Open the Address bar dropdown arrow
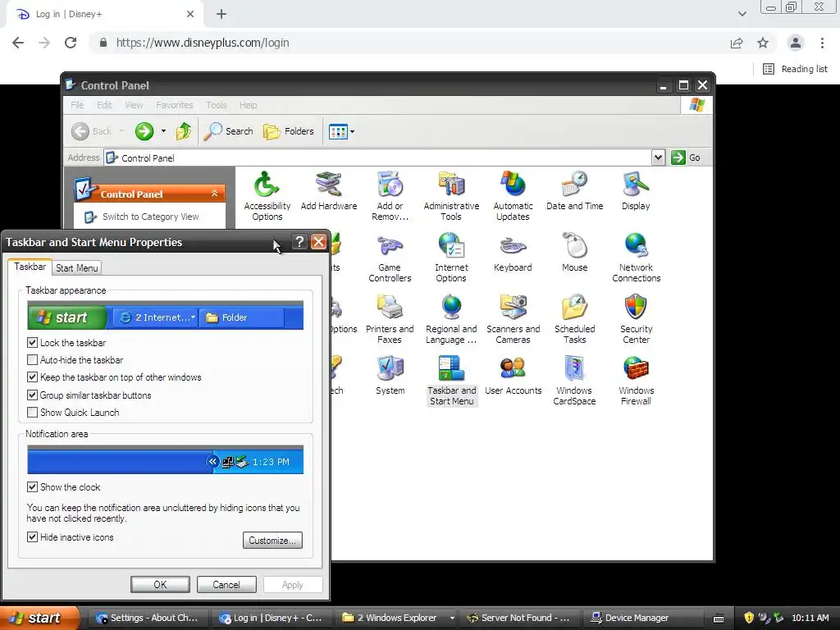 [659, 157]
